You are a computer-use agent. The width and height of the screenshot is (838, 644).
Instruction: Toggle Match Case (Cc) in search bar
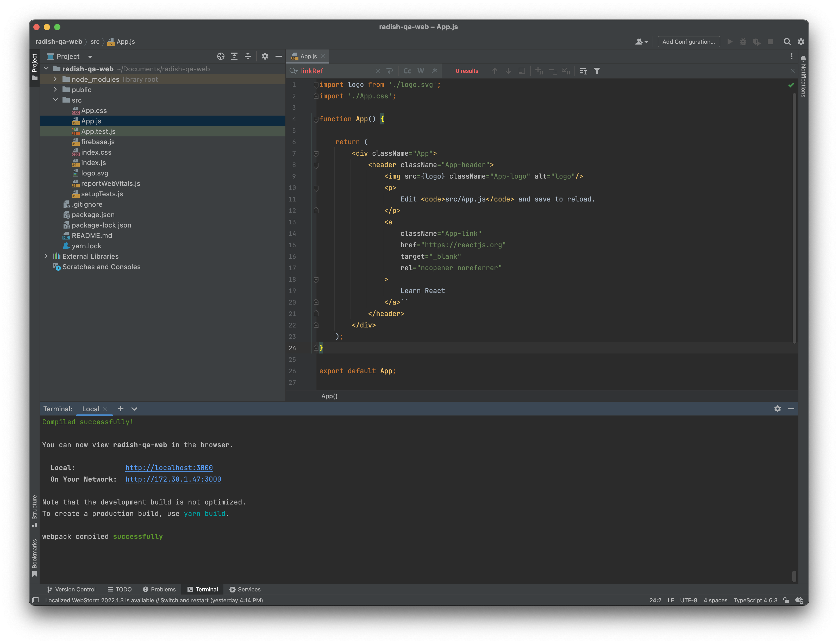coord(407,71)
